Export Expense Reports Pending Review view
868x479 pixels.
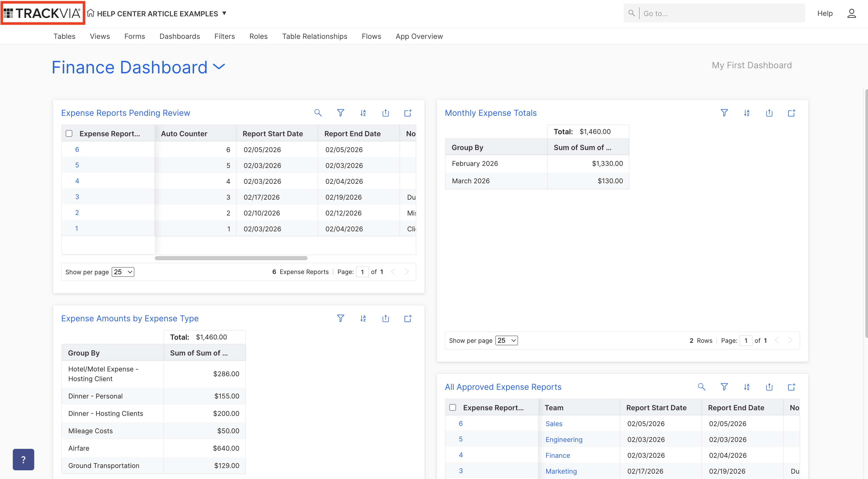pos(385,113)
